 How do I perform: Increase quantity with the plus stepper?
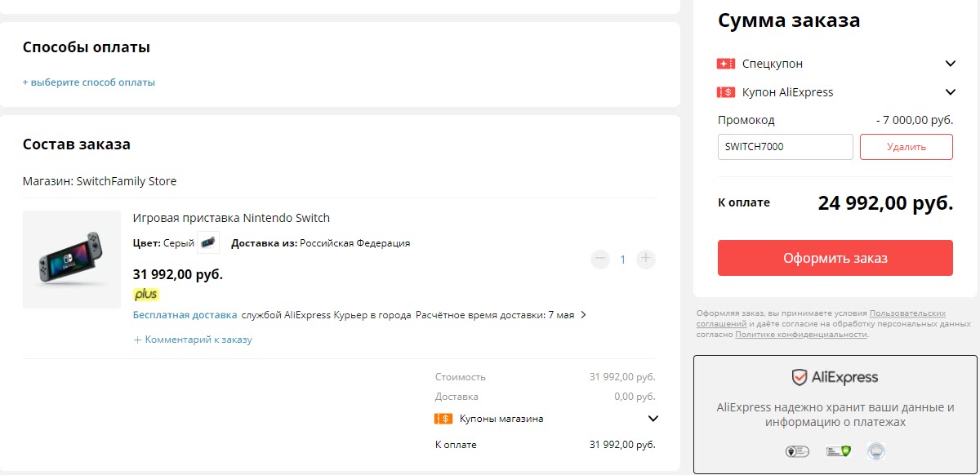(645, 259)
